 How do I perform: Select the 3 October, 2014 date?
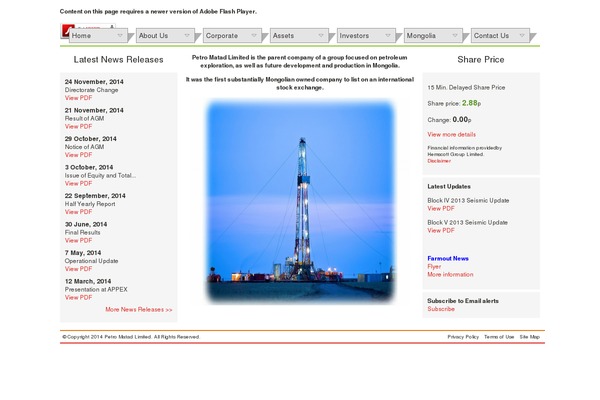(89, 167)
